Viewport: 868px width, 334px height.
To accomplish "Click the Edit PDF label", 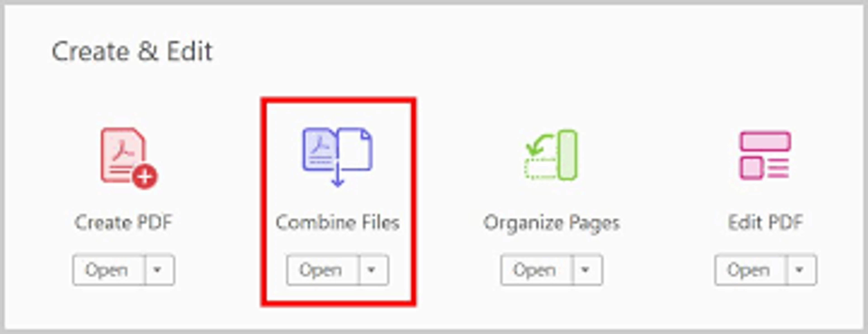I will pos(766,222).
